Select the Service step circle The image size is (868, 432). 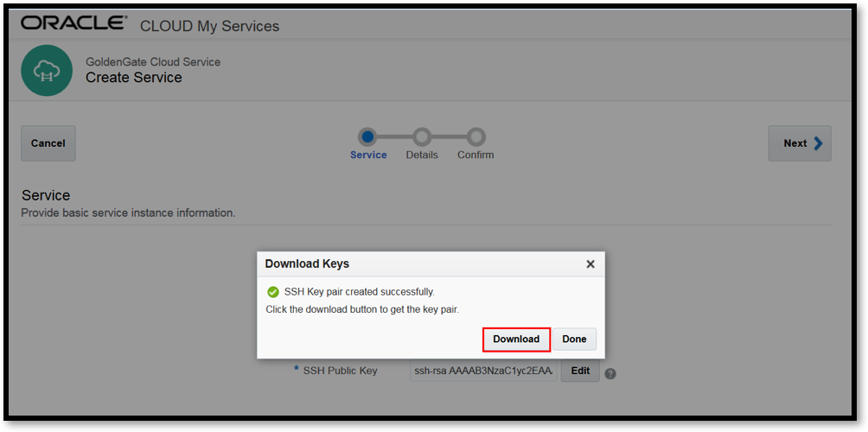tap(367, 136)
